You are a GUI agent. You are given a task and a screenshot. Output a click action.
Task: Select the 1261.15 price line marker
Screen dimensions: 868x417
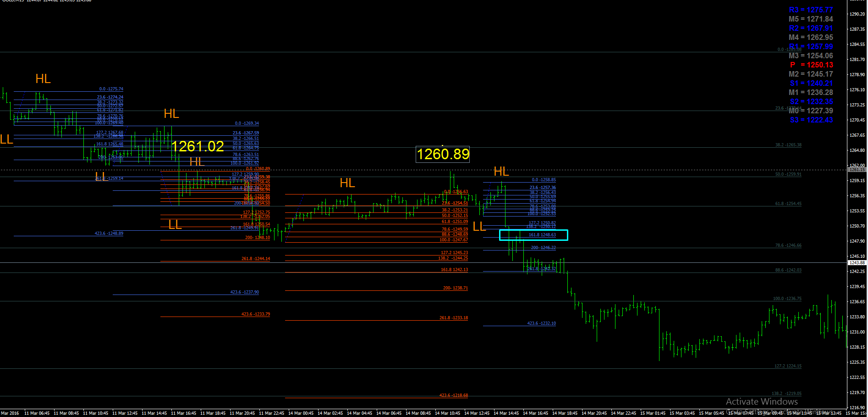857,170
